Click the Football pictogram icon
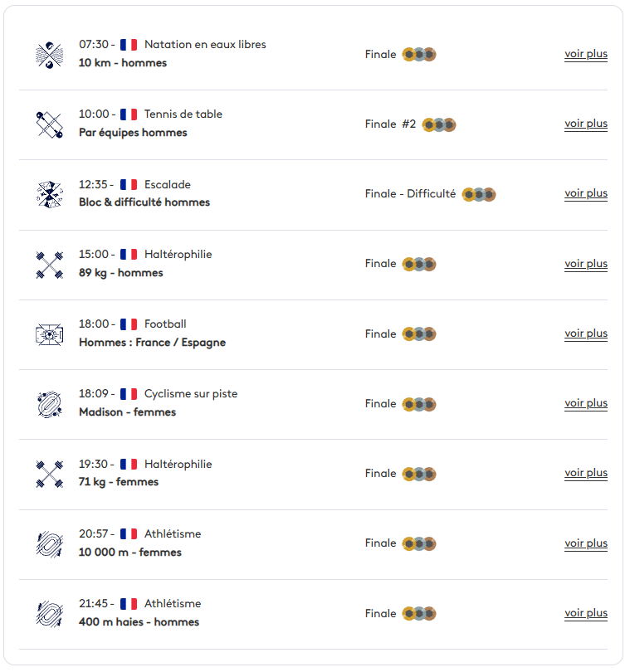This screenshot has height=672, width=625. 50,334
